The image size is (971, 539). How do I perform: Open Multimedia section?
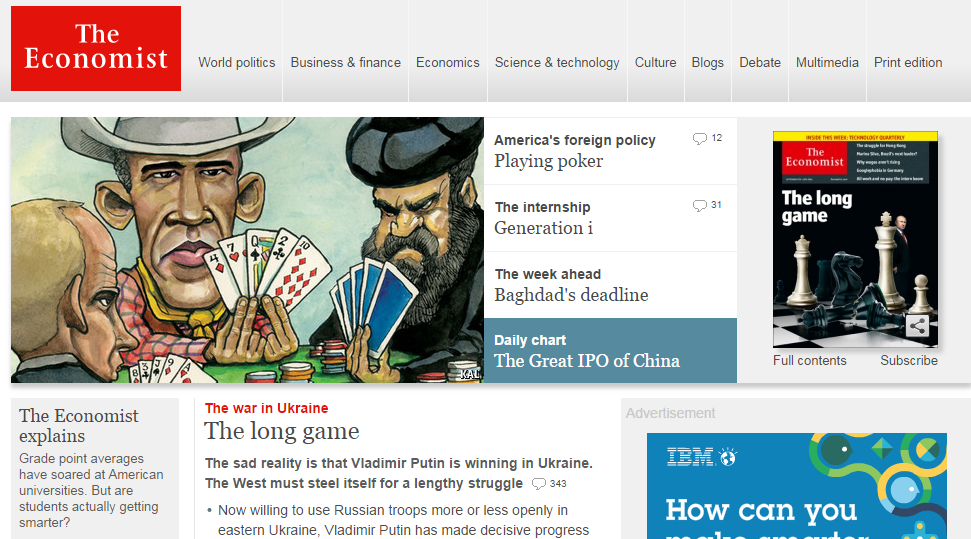click(x=827, y=63)
